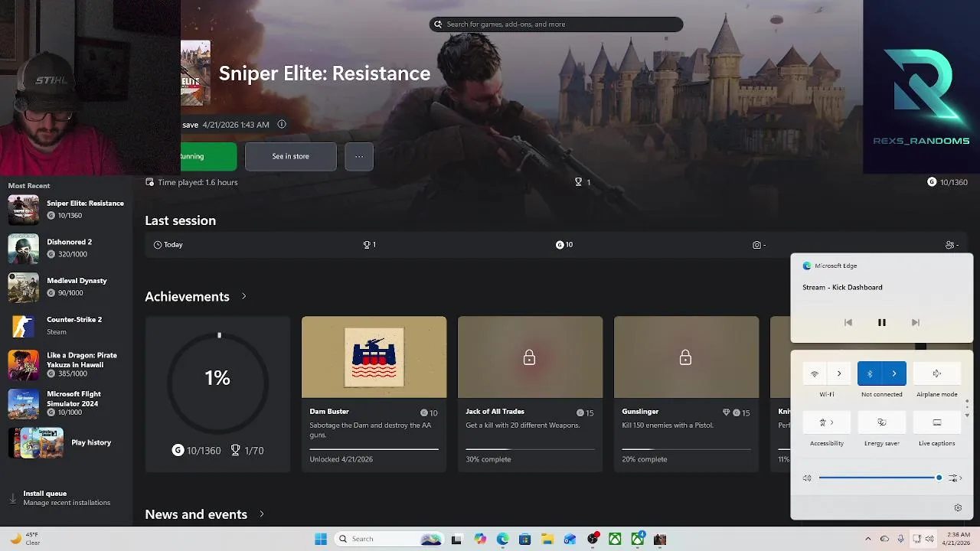
Task: Launch Copilot from the taskbar
Action: 480,539
